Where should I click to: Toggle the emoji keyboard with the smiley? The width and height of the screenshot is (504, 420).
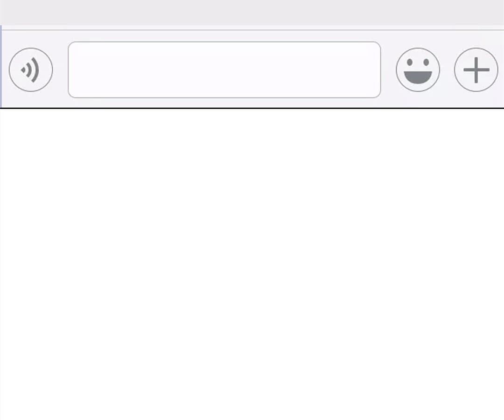(418, 70)
